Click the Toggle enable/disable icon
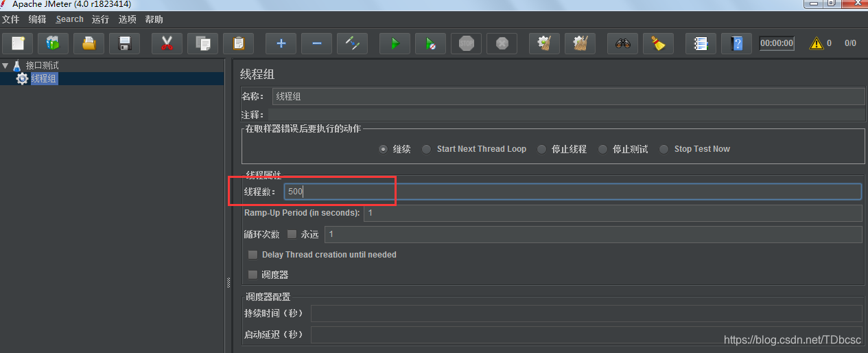 [353, 43]
